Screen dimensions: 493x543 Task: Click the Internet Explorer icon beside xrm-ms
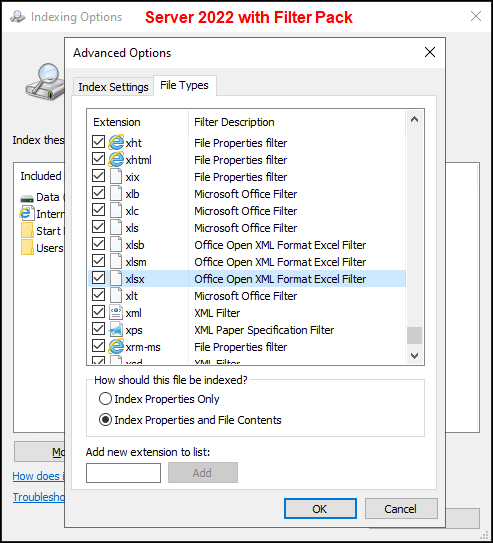(116, 346)
